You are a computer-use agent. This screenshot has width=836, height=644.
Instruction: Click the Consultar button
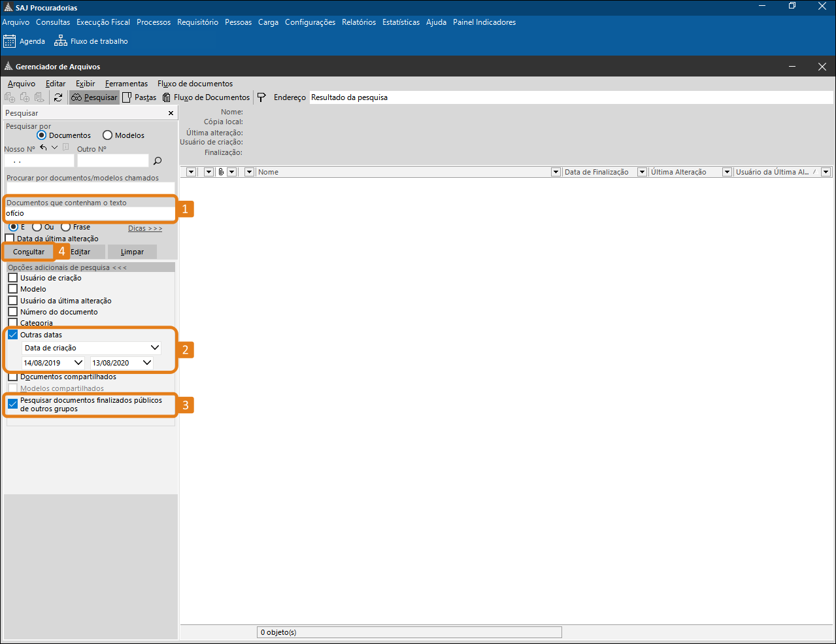[x=29, y=252]
